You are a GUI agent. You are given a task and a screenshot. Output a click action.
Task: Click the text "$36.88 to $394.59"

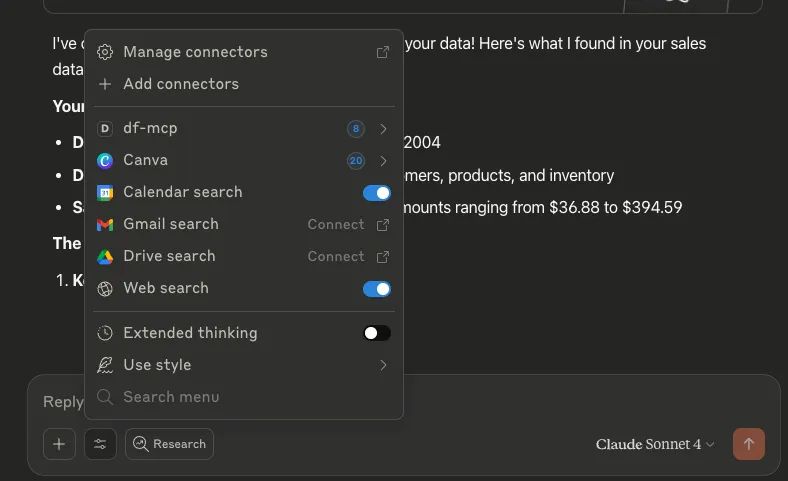(x=616, y=208)
